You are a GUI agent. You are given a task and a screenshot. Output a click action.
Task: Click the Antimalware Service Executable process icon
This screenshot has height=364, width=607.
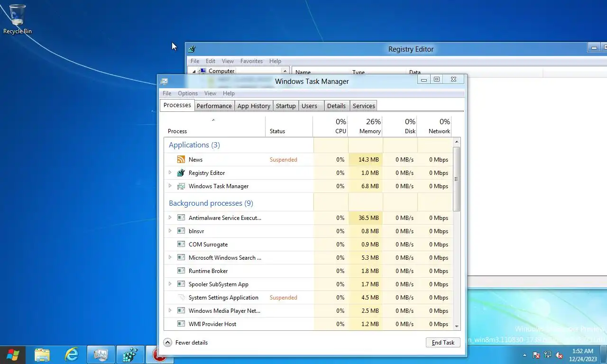[x=181, y=218]
